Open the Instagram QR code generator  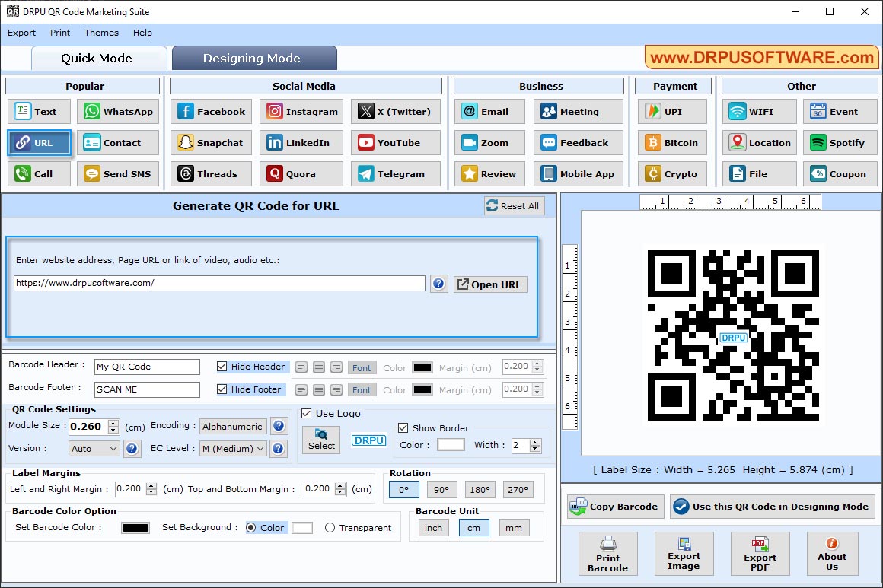pos(301,111)
